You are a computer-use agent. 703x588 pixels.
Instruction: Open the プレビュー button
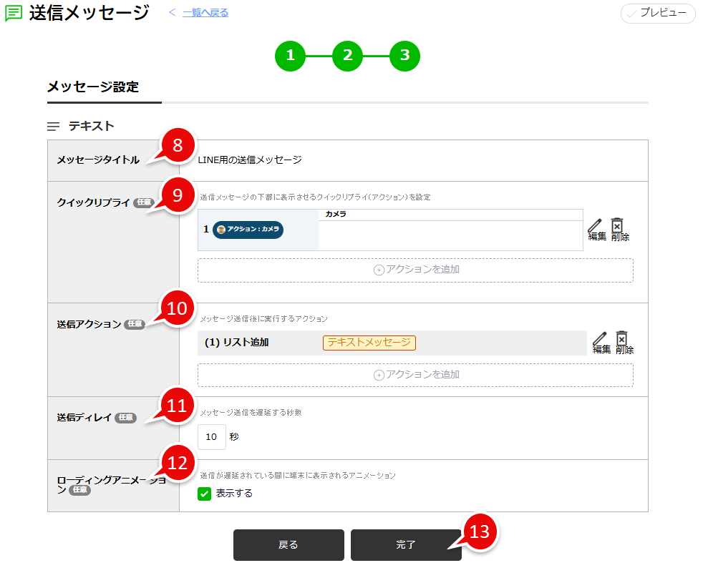click(x=657, y=14)
